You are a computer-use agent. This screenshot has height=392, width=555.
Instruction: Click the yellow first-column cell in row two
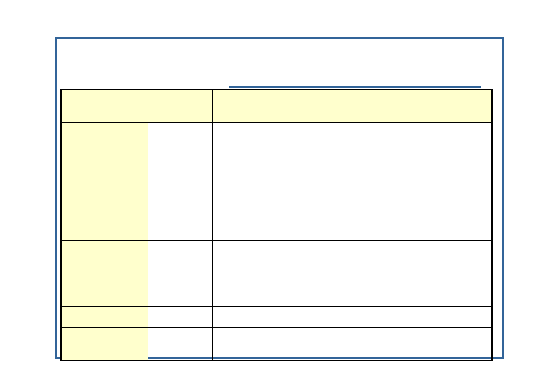104,133
